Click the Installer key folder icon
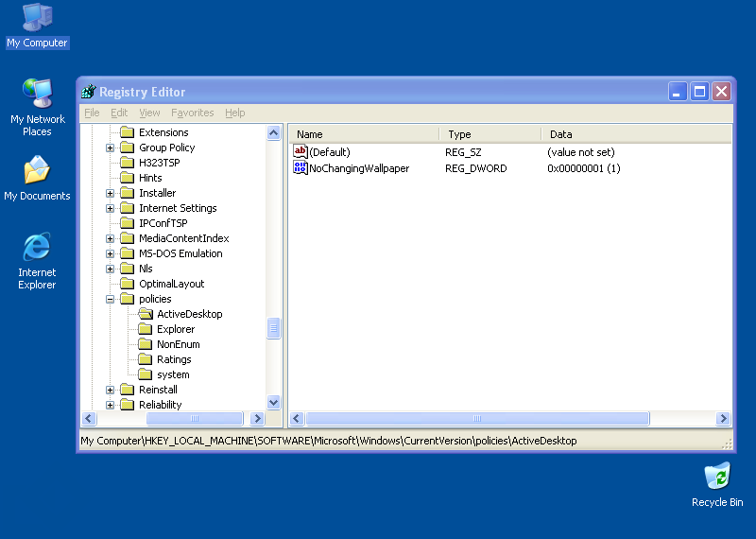Screen dimensions: 756x539 tap(128, 193)
